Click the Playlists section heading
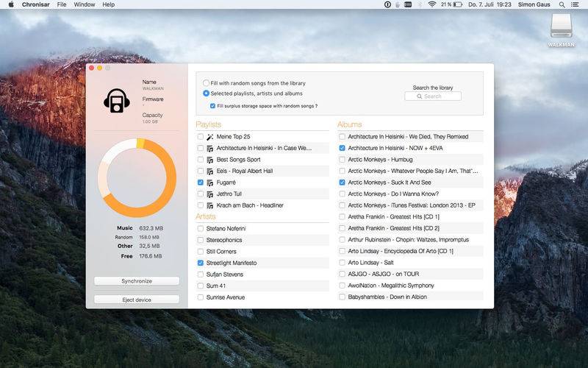Screen dimensions: 588x368 [209, 124]
